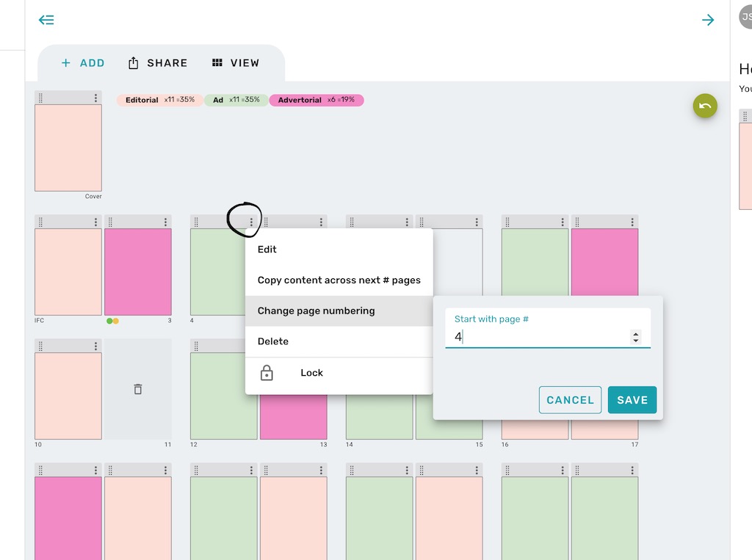Screen dimensions: 752x560
Task: Open the VIEW menu in the toolbar
Action: 236,63
